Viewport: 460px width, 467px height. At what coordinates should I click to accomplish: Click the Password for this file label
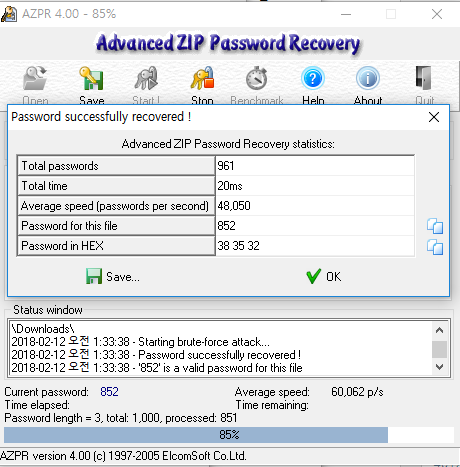116,226
